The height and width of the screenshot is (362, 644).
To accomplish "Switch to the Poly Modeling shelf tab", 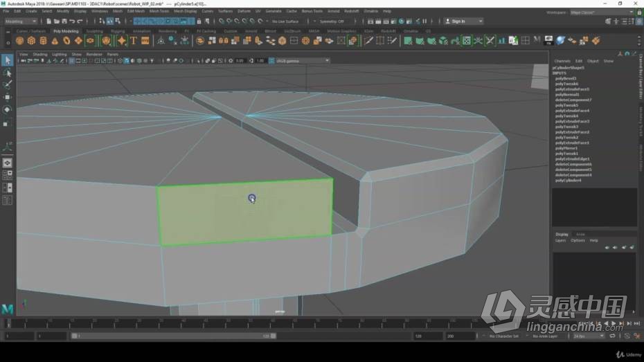I will [x=66, y=31].
